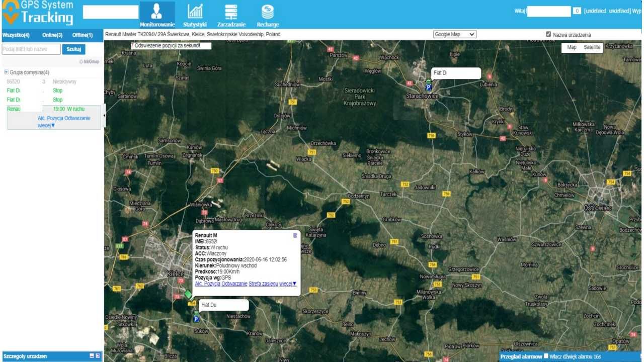Screen dimensions: 644x362
Task: Open the Google Map provider dropdown
Action: [455, 34]
